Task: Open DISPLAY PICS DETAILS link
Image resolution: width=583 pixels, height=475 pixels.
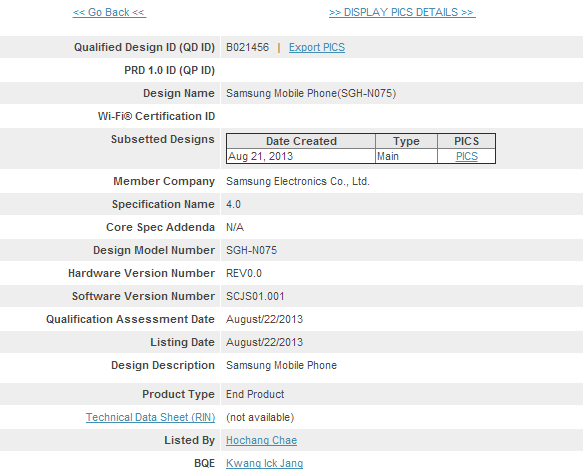Action: (402, 12)
